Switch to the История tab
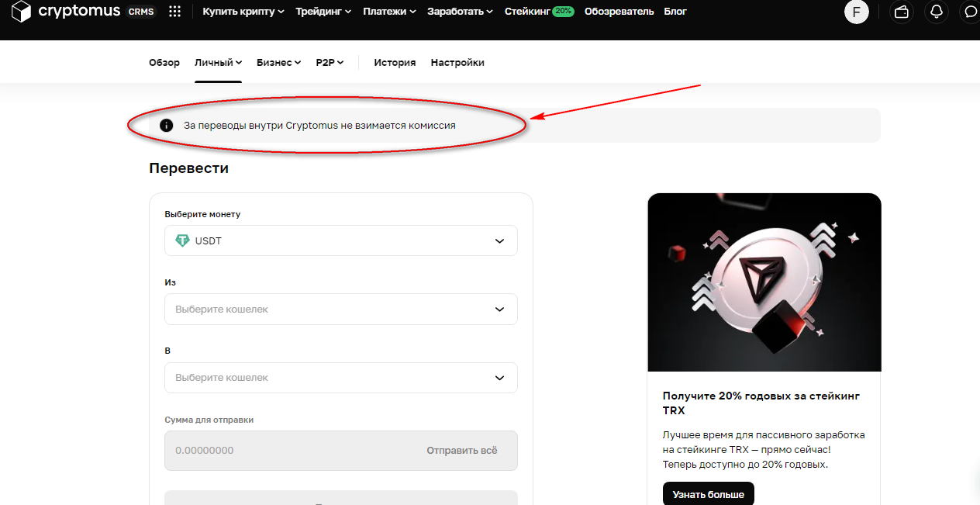The image size is (980, 505). pyautogui.click(x=395, y=63)
